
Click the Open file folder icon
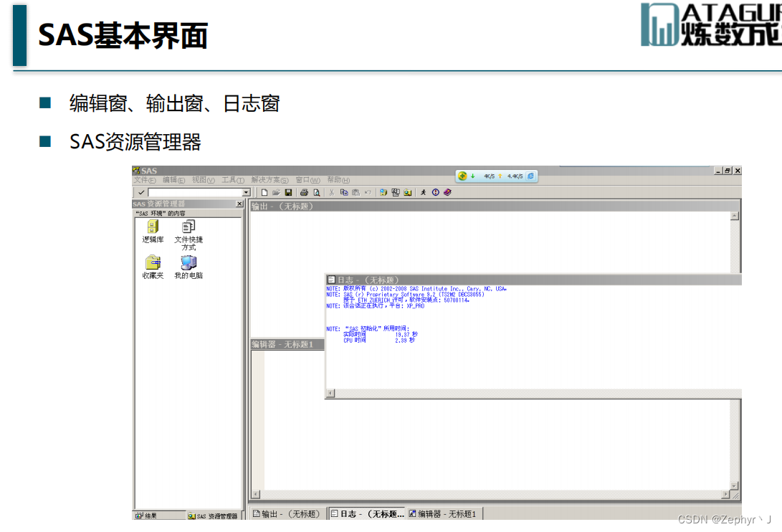[x=276, y=193]
